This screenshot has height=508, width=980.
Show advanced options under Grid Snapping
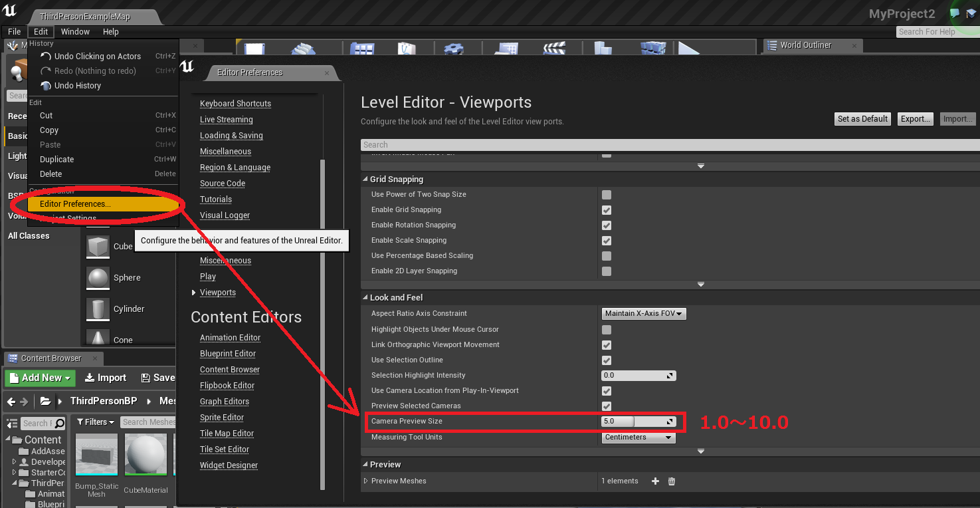point(700,285)
